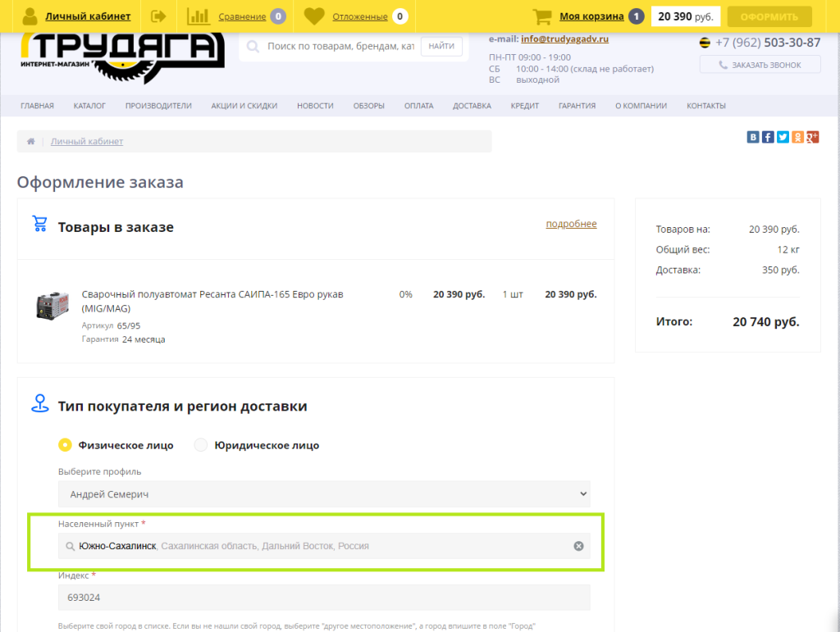
Task: Clear the Населенный пункт field
Action: 578,546
